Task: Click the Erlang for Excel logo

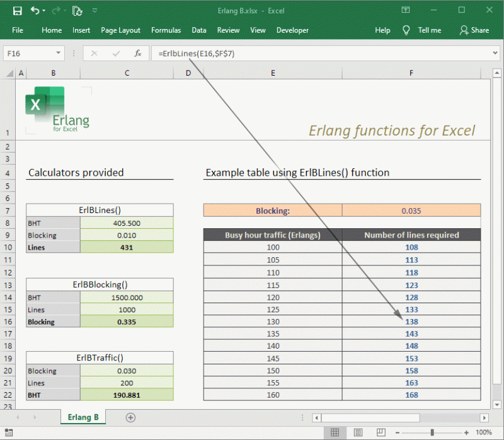Action: (x=58, y=109)
